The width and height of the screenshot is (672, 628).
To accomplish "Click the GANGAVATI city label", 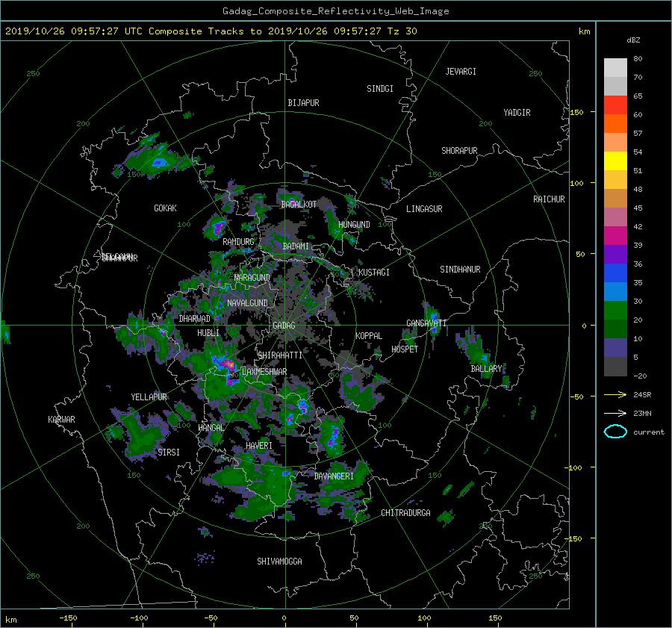I will click(x=426, y=323).
